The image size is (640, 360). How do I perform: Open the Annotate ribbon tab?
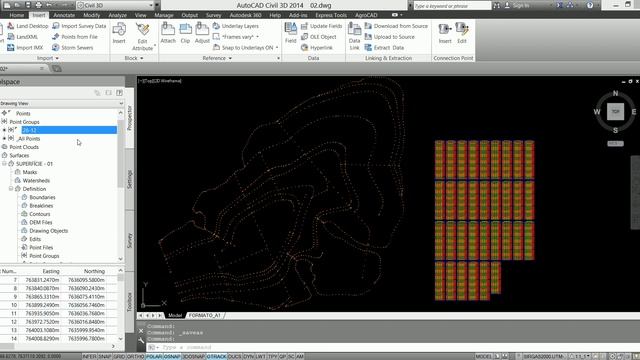click(64, 15)
